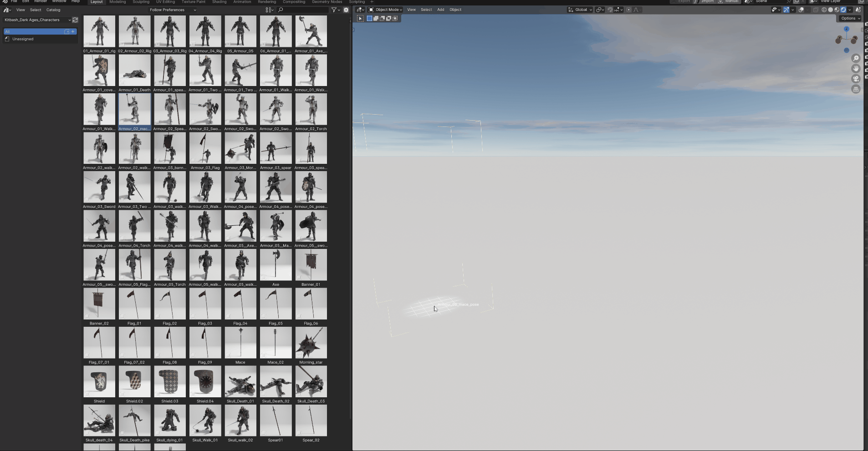Viewport: 868px width, 451px height.
Task: Choose intersect selection mode icon
Action: tap(395, 19)
